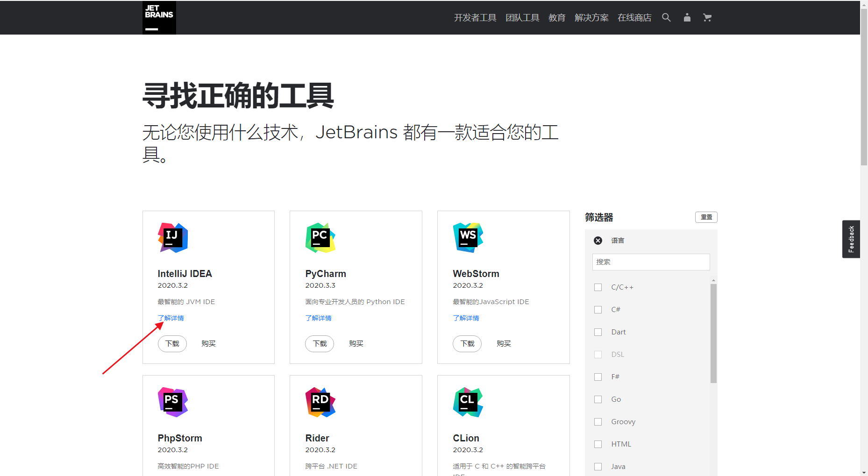Viewport: 868px width, 476px height.
Task: Click the '高效智能的PHP IDE' description
Action: click(188, 466)
